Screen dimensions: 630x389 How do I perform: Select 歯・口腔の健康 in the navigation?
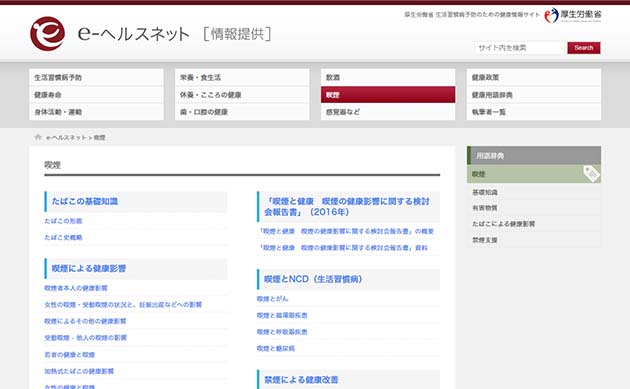click(x=242, y=112)
